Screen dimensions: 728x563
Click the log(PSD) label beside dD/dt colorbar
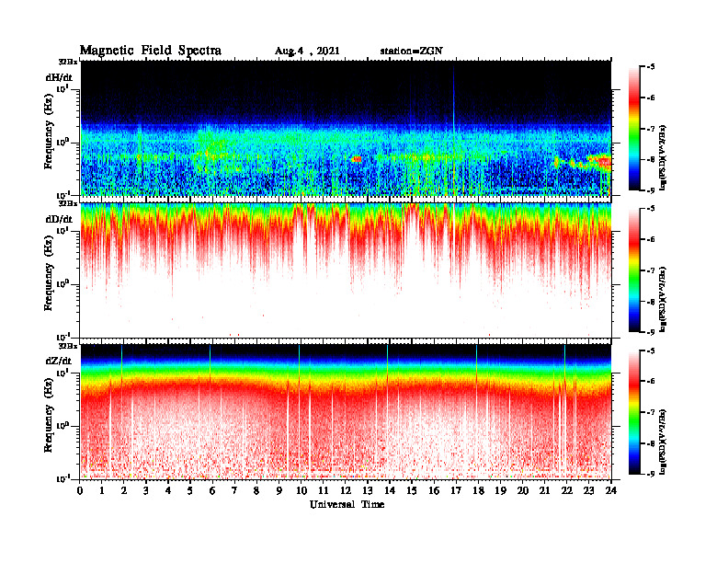(663, 299)
